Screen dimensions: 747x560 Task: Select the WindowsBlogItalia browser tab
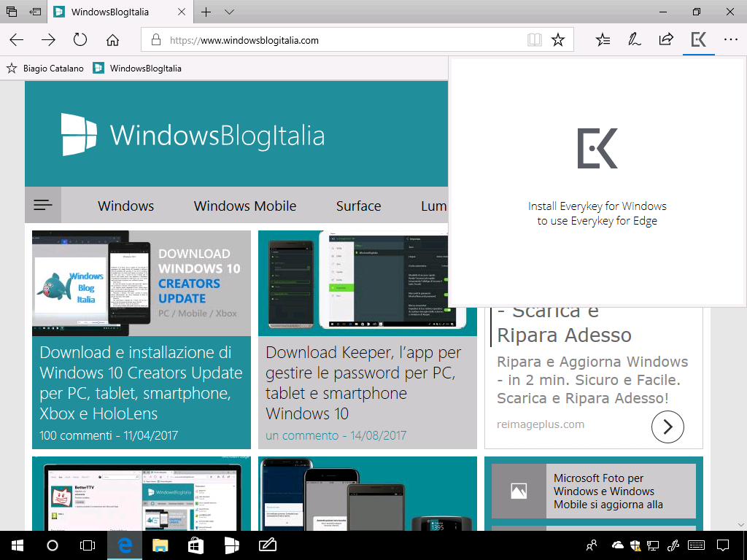click(x=119, y=12)
